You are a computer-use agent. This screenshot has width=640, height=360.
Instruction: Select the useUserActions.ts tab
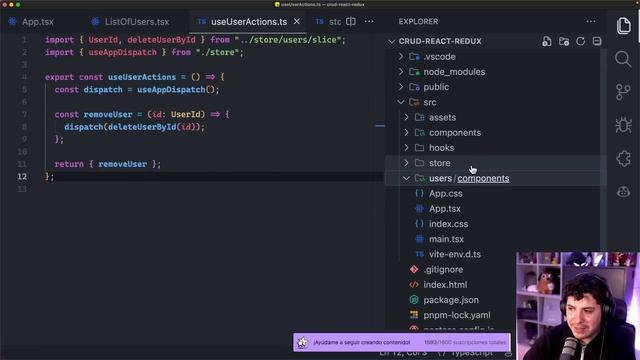click(249, 22)
